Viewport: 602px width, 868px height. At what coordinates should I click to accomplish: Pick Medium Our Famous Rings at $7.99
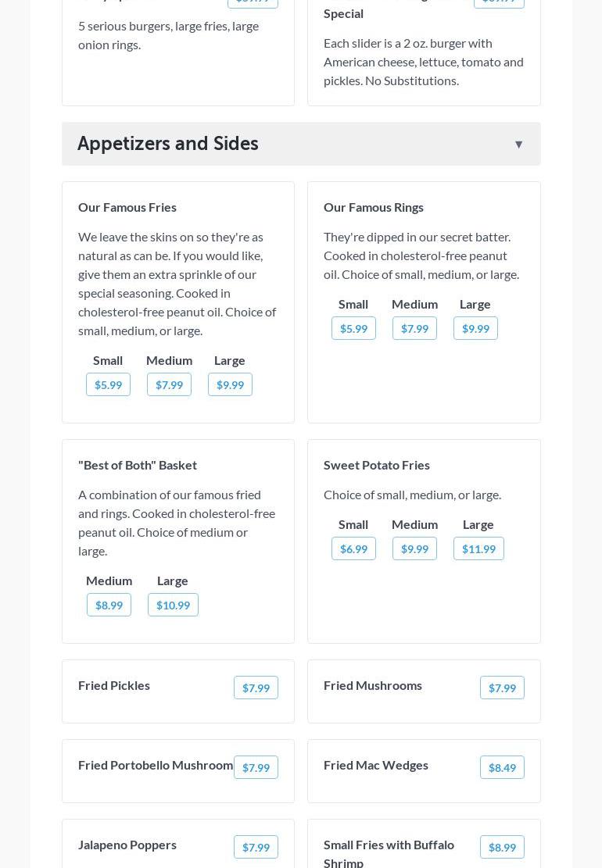414,329
